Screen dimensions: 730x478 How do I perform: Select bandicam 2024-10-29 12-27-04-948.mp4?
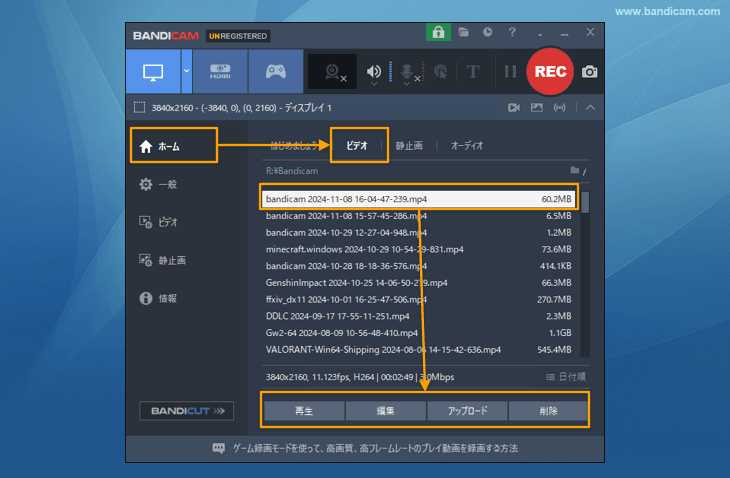[418, 233]
